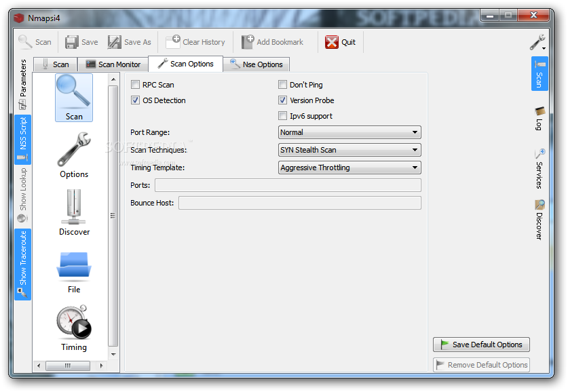The width and height of the screenshot is (568, 392).
Task: Focus the Bounce Host input field
Action: point(300,203)
